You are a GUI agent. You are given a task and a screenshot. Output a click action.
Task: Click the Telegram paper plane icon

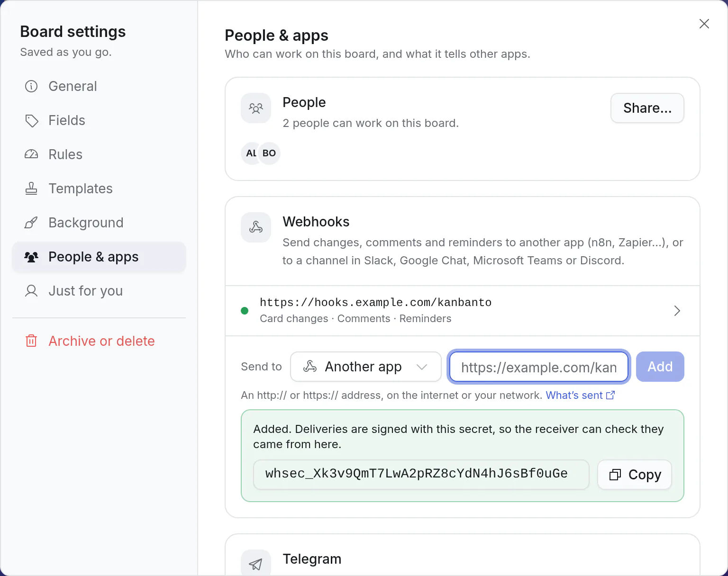256,564
